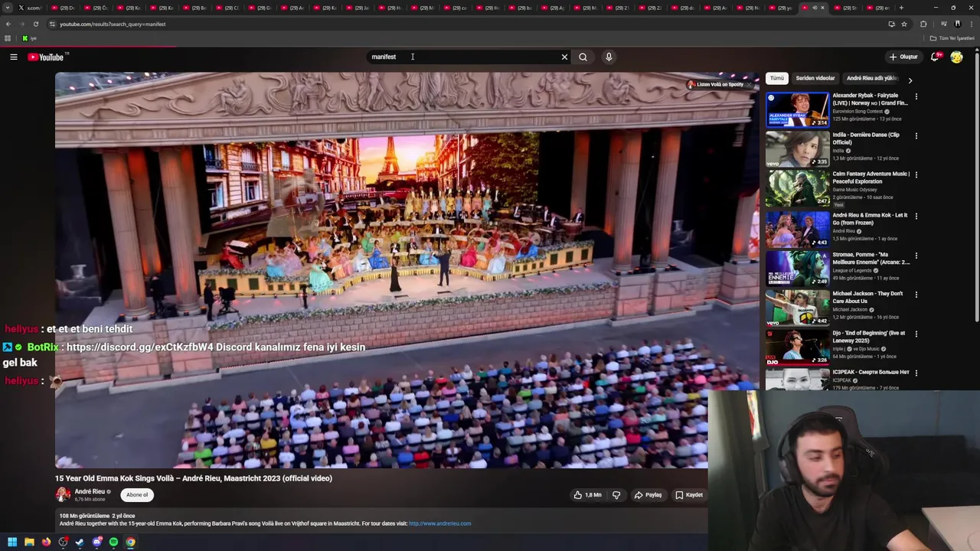Start voice search with the microphone icon
Viewport: 980px width, 551px height.
[x=609, y=57]
